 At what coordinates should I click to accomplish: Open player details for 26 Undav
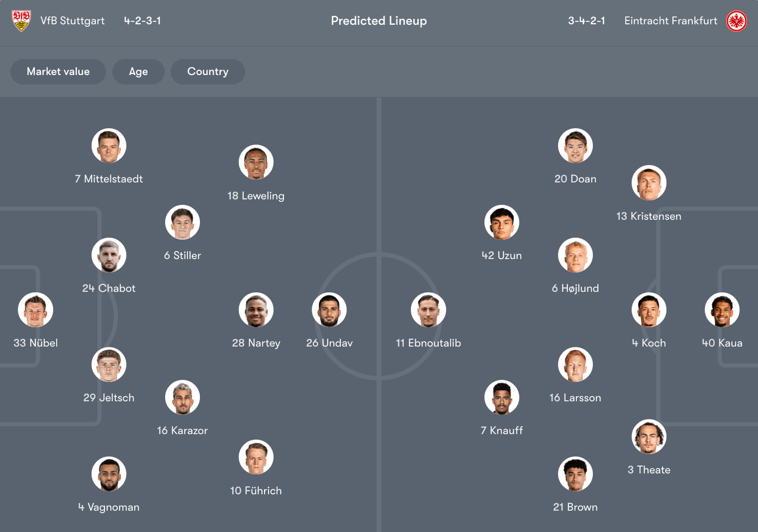330,309
